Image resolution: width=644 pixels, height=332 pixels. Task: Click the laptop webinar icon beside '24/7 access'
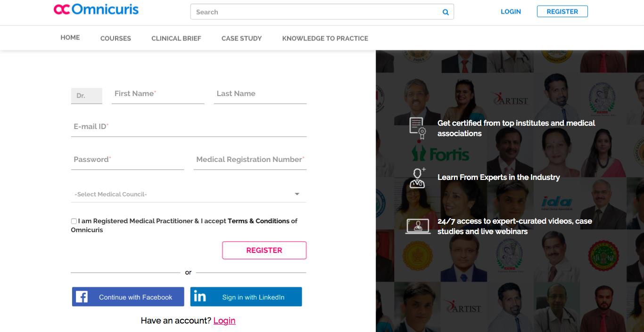[418, 226]
